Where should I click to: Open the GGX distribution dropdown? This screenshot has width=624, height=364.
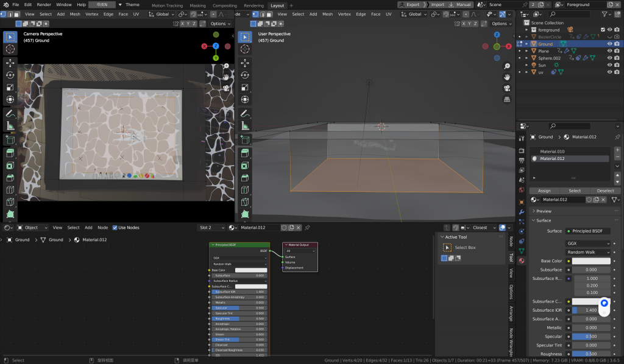coord(587,243)
